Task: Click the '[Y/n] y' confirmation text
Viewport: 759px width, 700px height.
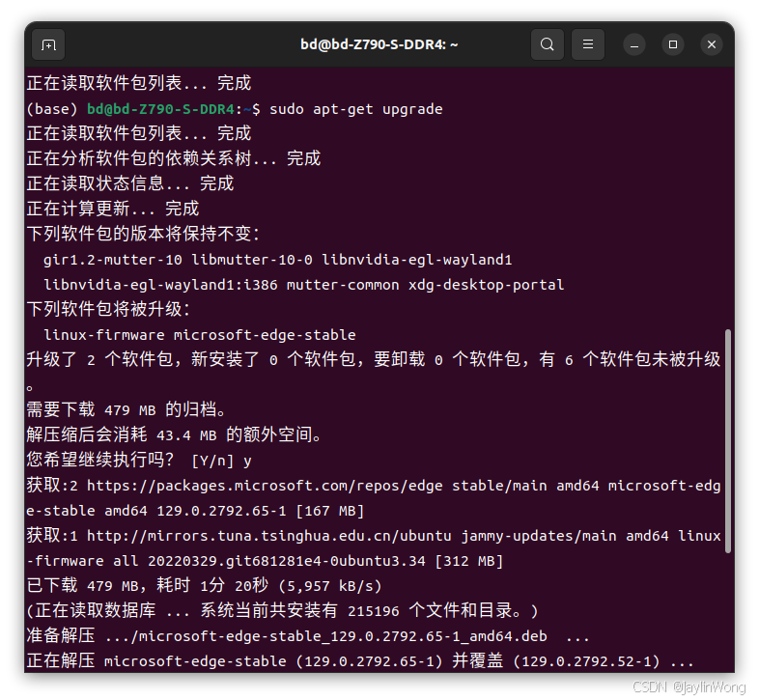Action: [x=221, y=461]
